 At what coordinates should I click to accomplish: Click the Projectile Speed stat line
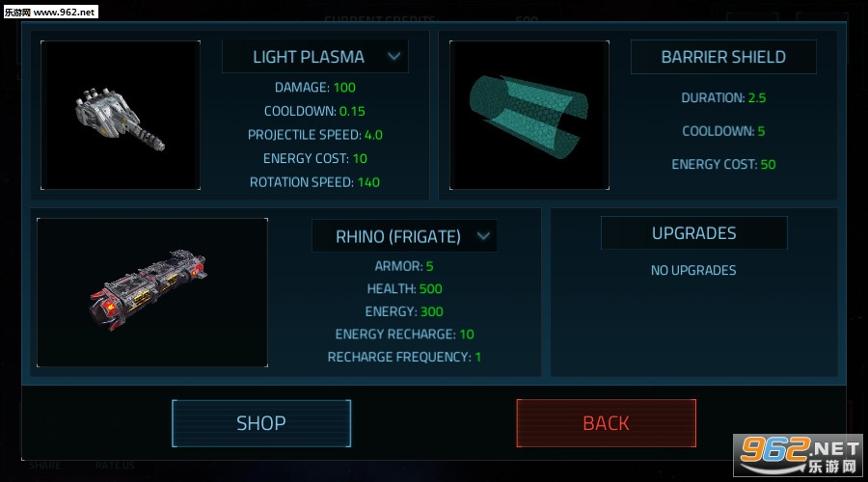pos(315,135)
